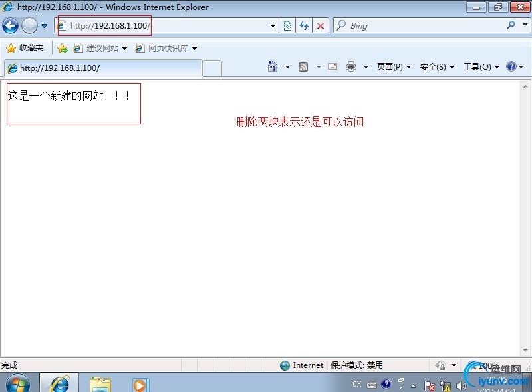532x392 pixels.
Task: Open the 网页快讯库 web slice gallery
Action: [x=166, y=48]
